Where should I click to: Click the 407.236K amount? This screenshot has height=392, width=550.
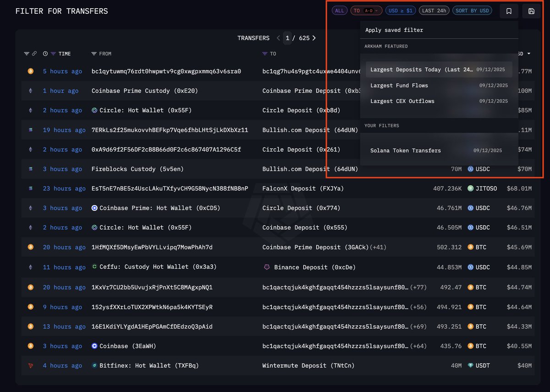[x=447, y=188]
